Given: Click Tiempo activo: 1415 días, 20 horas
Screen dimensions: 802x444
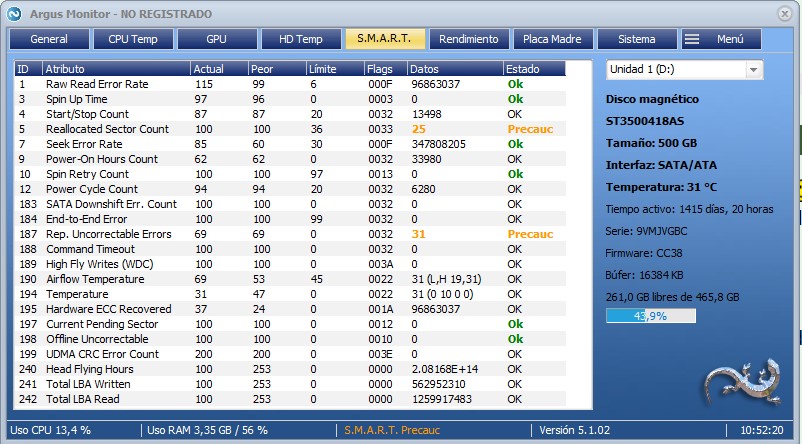Looking at the screenshot, I should click(x=689, y=209).
